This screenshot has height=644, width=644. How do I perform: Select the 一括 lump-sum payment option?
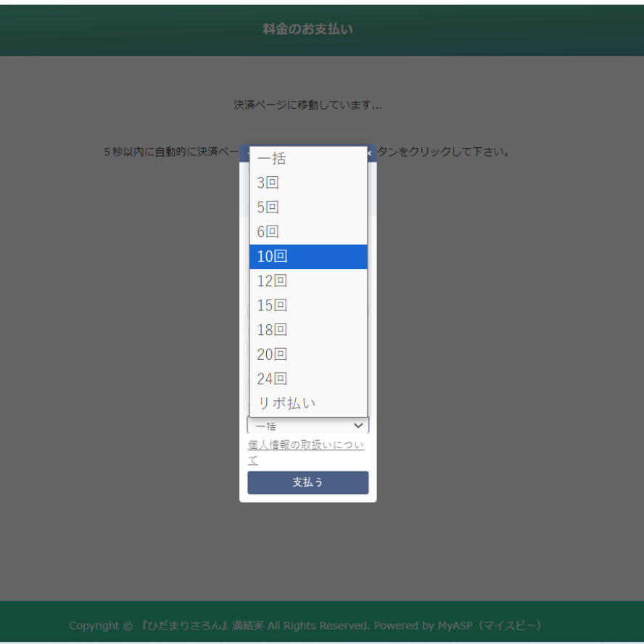tap(307, 159)
